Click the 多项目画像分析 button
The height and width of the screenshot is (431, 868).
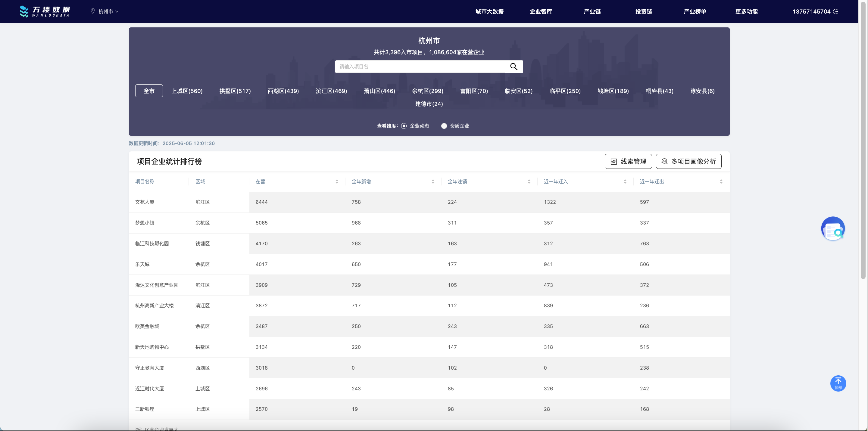(688, 161)
